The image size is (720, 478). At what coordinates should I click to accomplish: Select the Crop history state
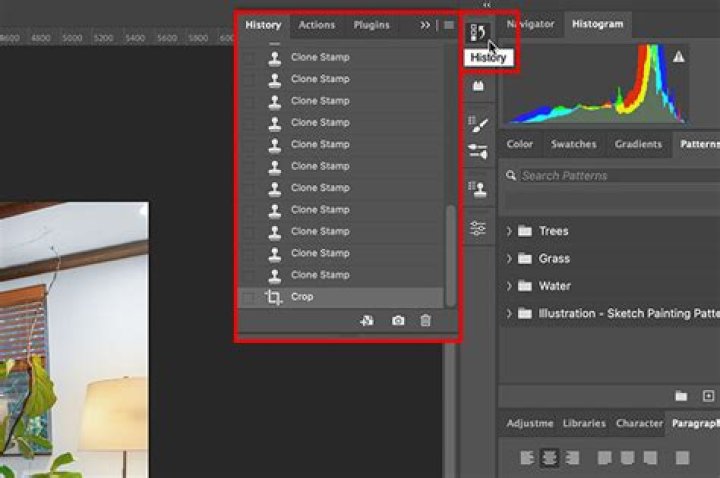pos(302,298)
